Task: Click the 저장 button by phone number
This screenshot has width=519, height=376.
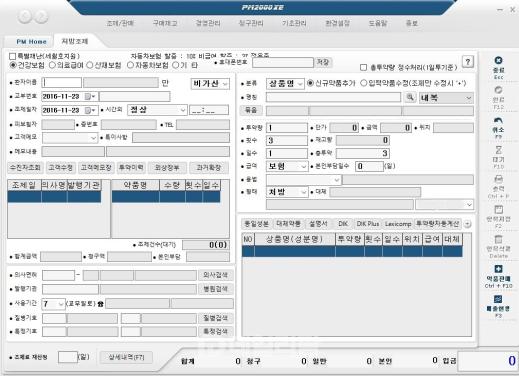Action: point(323,62)
